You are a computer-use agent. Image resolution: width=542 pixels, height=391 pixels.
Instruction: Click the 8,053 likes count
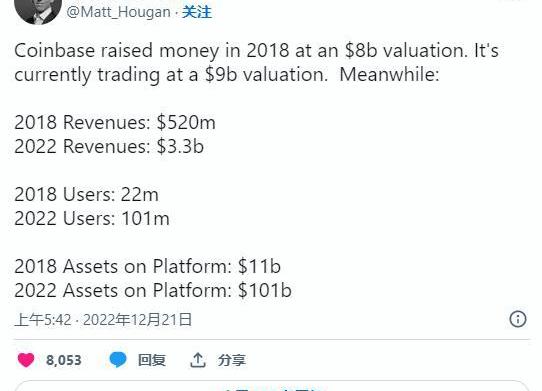[64, 360]
